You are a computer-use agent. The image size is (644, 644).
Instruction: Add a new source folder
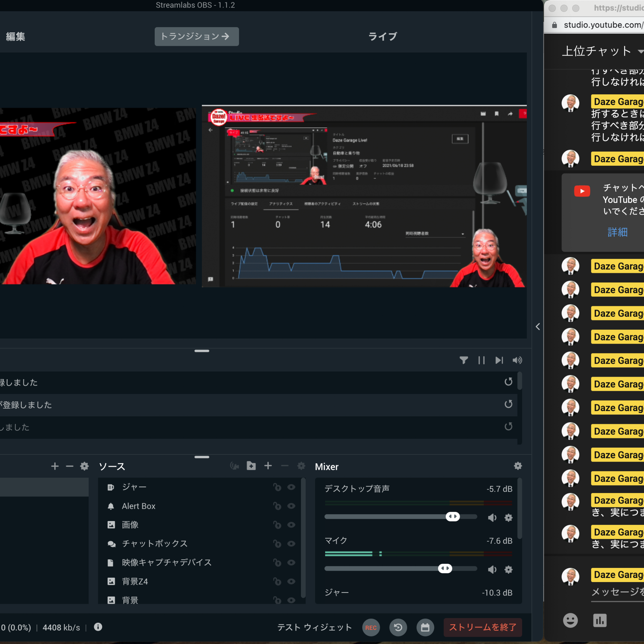coord(251,466)
